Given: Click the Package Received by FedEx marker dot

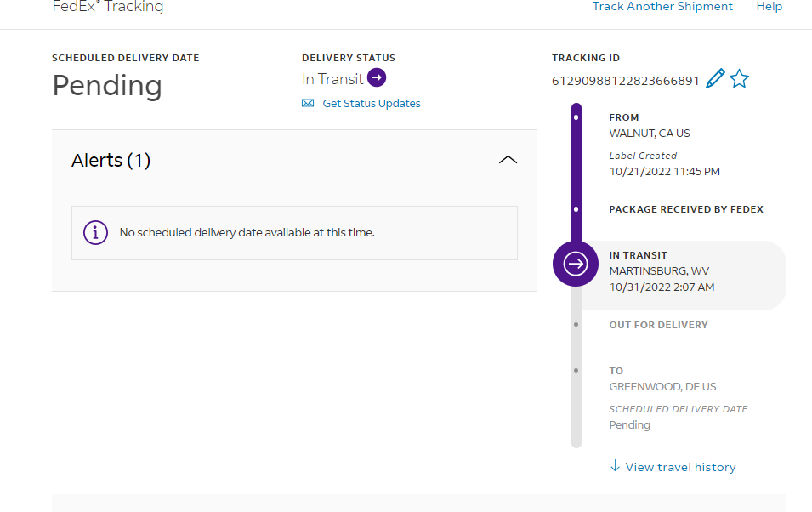Looking at the screenshot, I should (x=576, y=209).
